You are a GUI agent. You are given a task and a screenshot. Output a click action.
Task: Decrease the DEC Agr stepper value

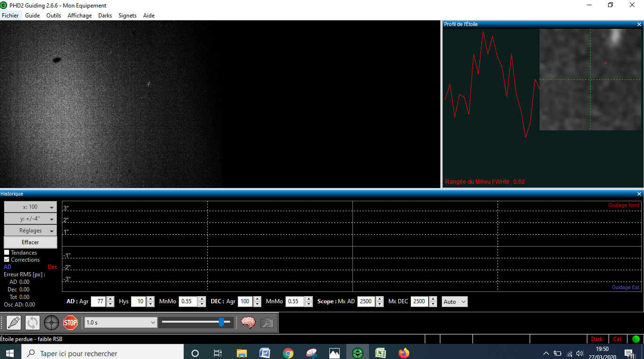(x=257, y=304)
